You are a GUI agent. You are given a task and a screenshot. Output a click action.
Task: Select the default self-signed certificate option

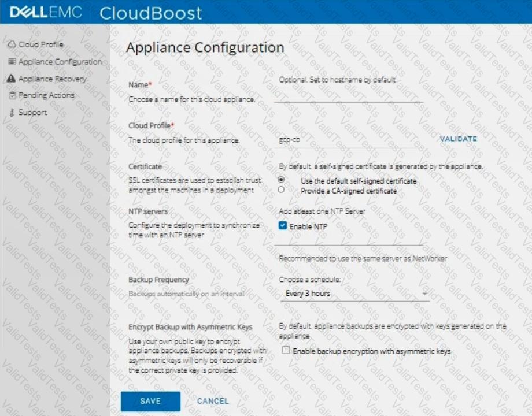coord(282,180)
